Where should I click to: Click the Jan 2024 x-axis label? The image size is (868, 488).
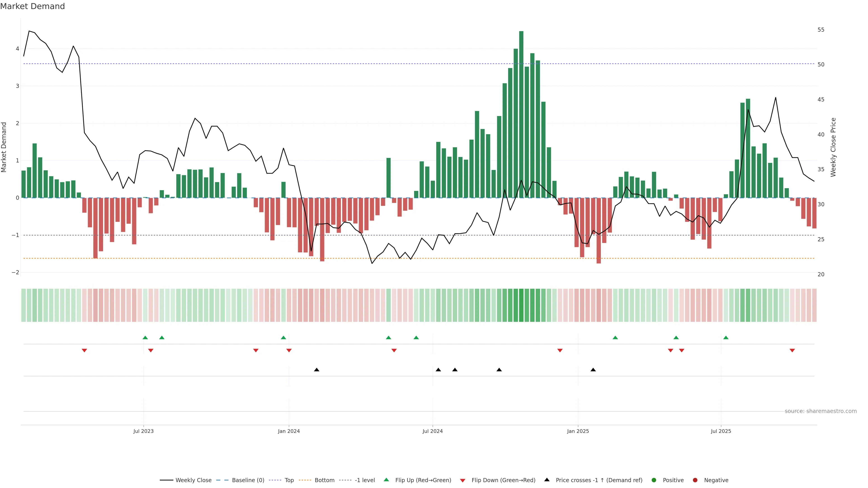[x=289, y=431]
